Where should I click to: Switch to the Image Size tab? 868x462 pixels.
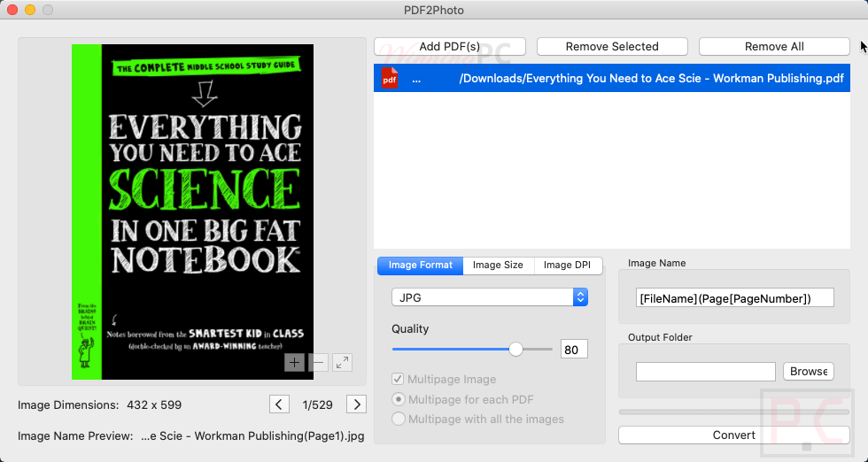498,265
